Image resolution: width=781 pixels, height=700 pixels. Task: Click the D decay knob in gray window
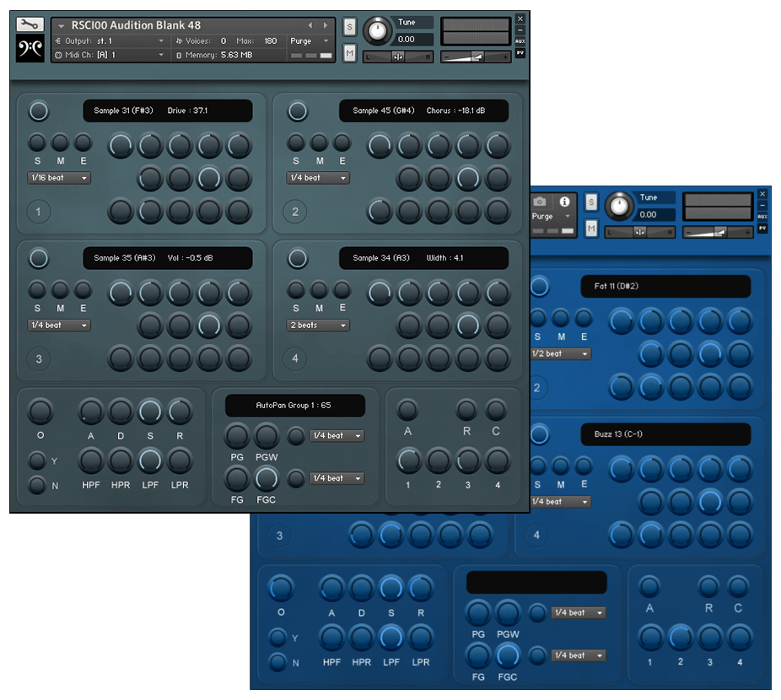tap(121, 412)
